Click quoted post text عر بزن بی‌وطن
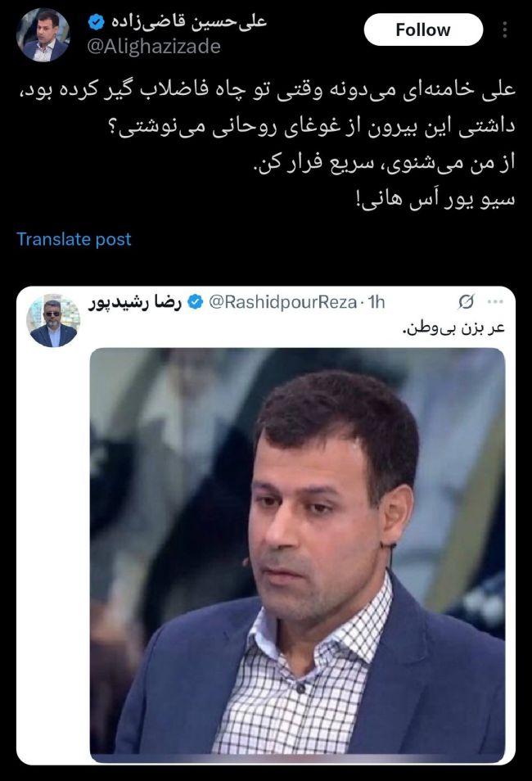Image resolution: width=532 pixels, height=781 pixels. [x=453, y=328]
